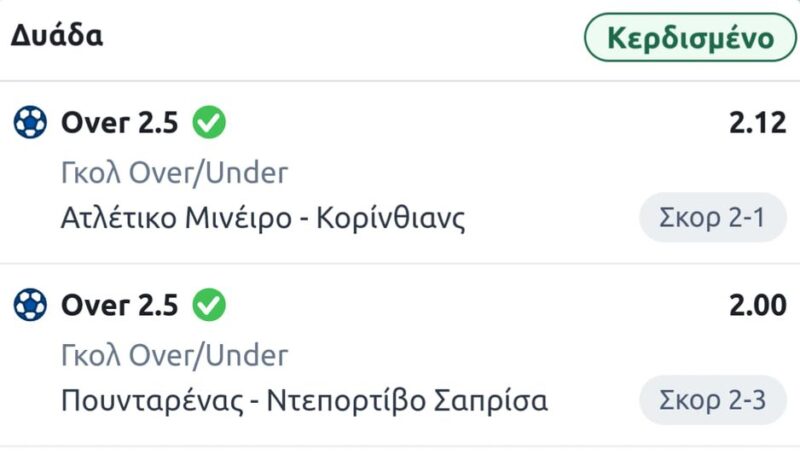Open the Ατλέτικο Μινέιρο team name
The width and height of the screenshot is (800, 461).
[176, 217]
